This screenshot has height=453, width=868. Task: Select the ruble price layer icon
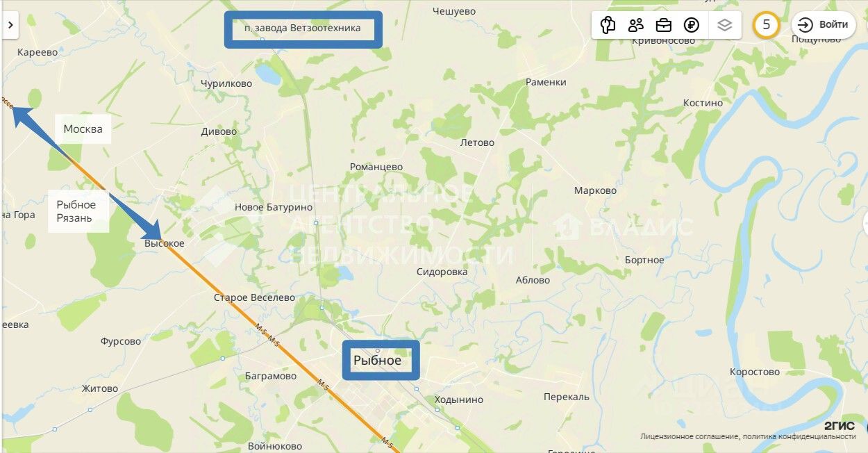(691, 25)
